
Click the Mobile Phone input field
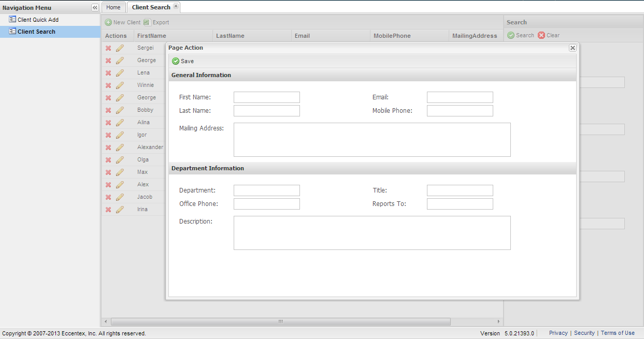[x=460, y=111]
